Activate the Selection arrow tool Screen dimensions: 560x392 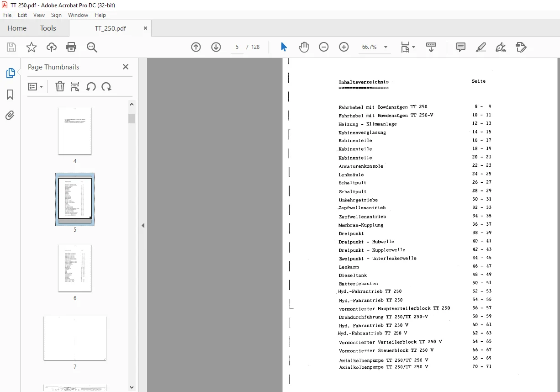tap(284, 47)
